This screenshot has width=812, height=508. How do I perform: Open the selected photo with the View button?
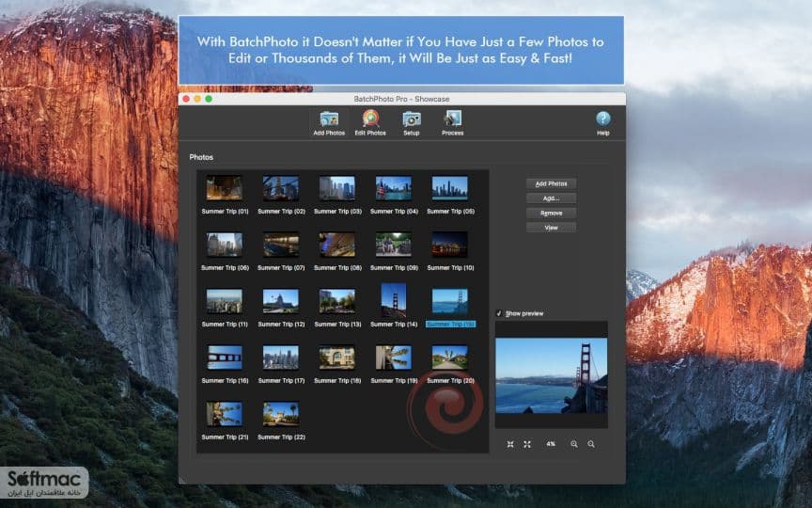coord(551,227)
